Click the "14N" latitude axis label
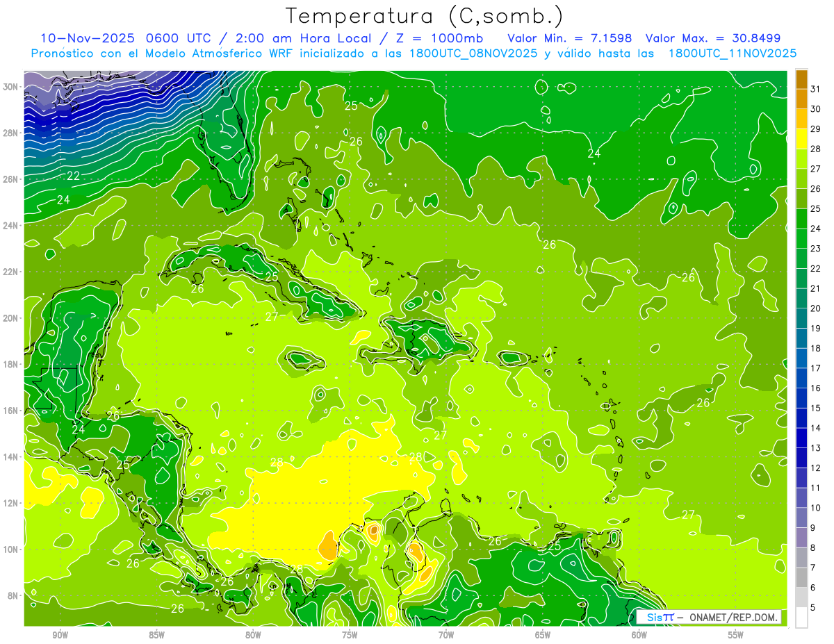This screenshot has height=644, width=834. [12, 456]
